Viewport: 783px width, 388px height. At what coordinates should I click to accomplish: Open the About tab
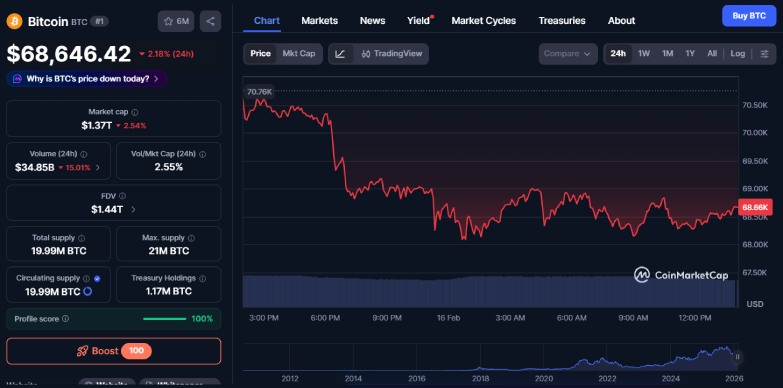(621, 21)
